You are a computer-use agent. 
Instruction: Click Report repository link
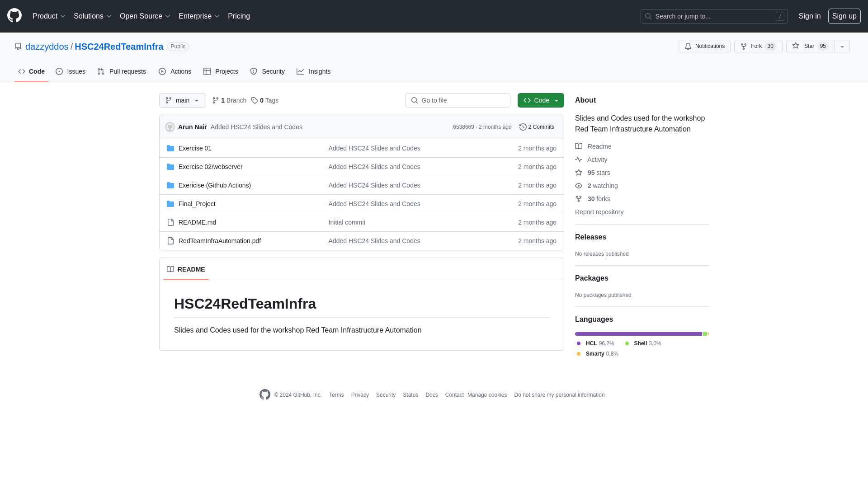pyautogui.click(x=599, y=212)
